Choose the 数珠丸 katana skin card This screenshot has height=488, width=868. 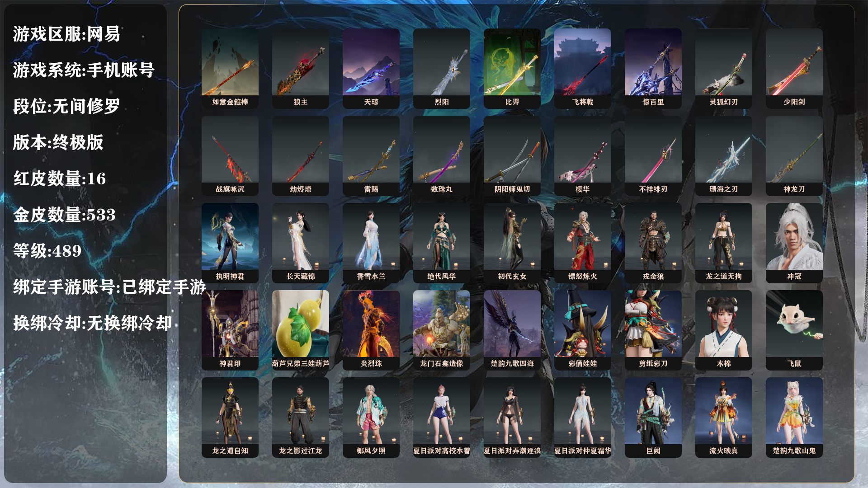(x=442, y=156)
